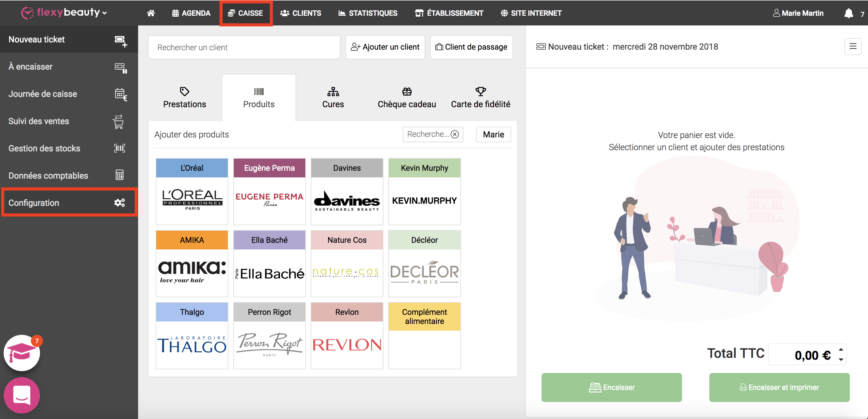The width and height of the screenshot is (868, 419).
Task: Click the hierarchy icon of Cures
Action: pos(333,92)
